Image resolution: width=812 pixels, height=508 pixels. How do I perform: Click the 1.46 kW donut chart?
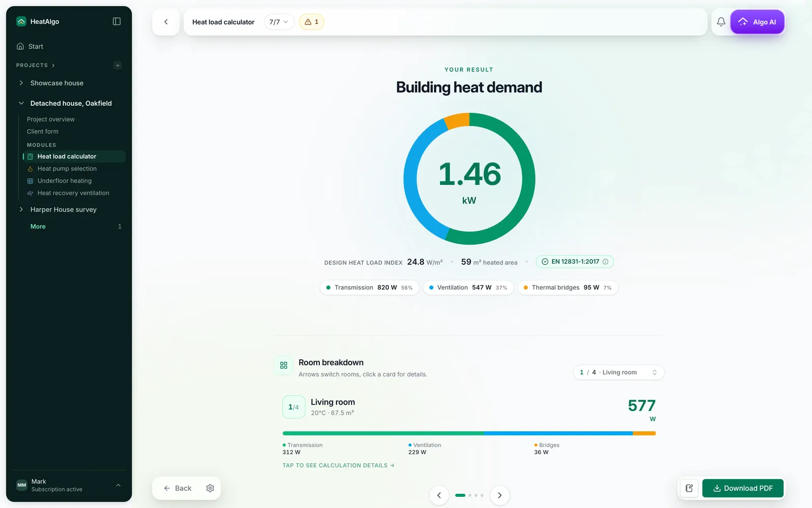pos(469,179)
